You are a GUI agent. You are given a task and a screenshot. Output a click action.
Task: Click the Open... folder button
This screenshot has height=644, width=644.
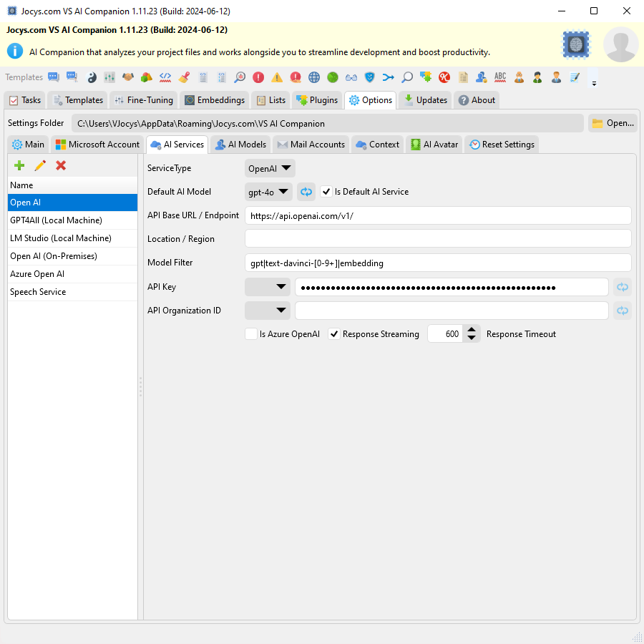pos(613,122)
